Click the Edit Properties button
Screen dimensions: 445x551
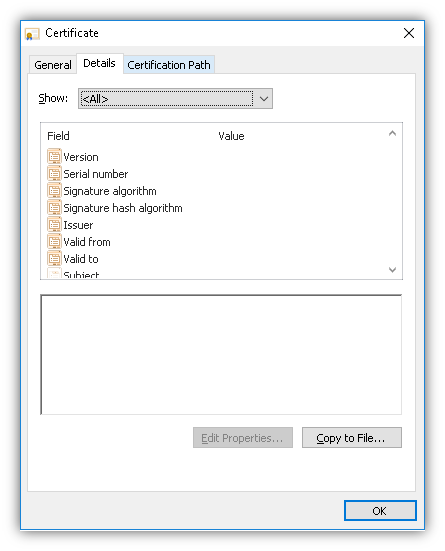tap(243, 437)
